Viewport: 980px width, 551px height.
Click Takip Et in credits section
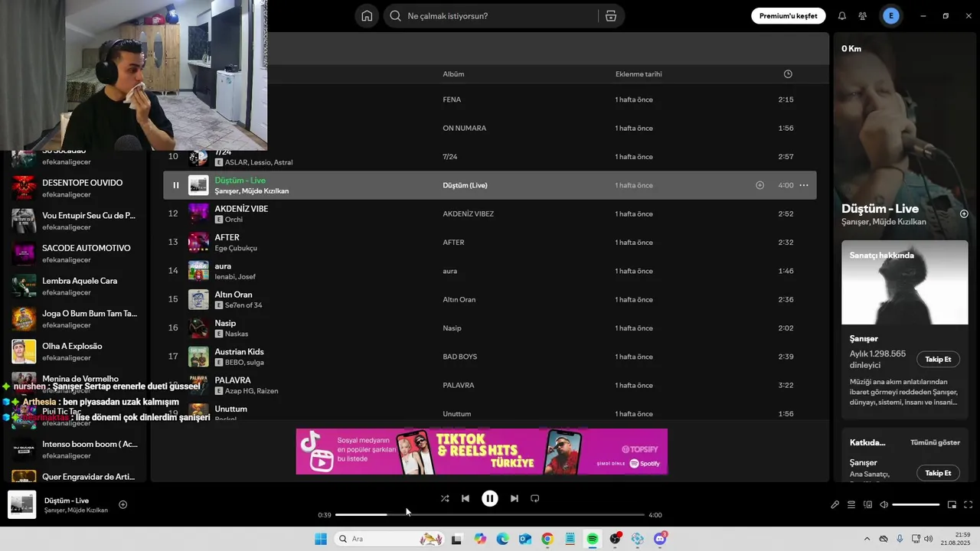pyautogui.click(x=938, y=473)
